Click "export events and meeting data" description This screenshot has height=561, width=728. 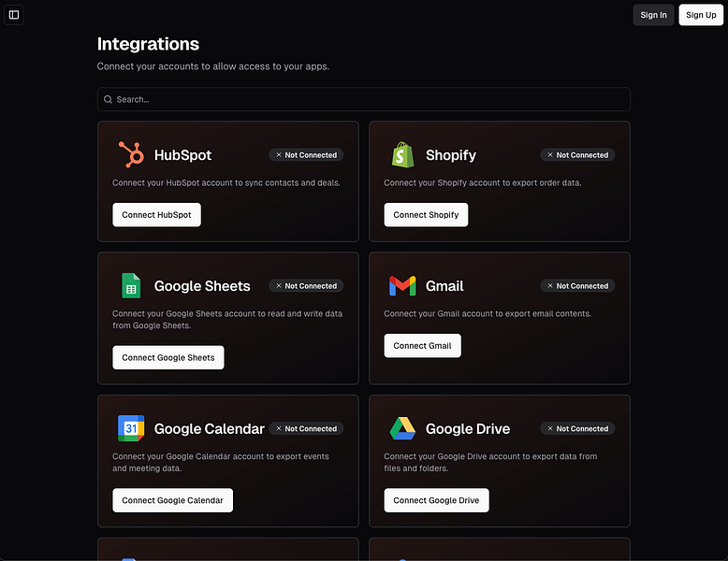(x=221, y=462)
